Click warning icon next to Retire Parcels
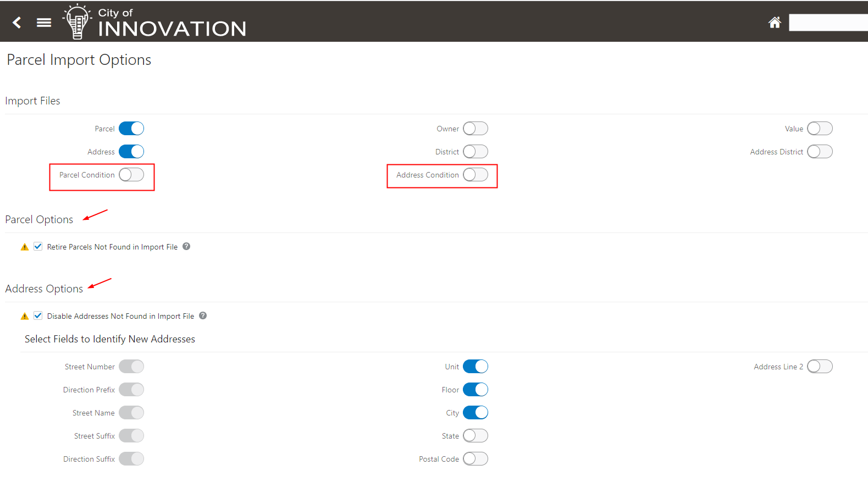The image size is (868, 493). pos(25,247)
